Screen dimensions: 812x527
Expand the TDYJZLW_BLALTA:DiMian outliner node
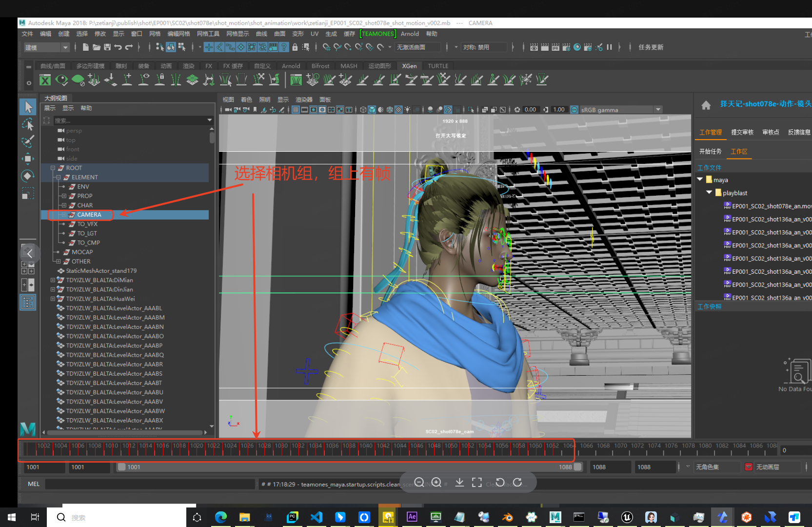point(53,280)
